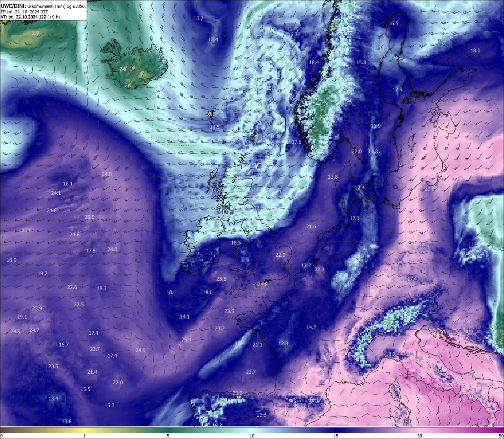Viewport: 504px width, 439px height.
Task: Click the 15.8 value over northern Sweden
Action: [x=361, y=63]
